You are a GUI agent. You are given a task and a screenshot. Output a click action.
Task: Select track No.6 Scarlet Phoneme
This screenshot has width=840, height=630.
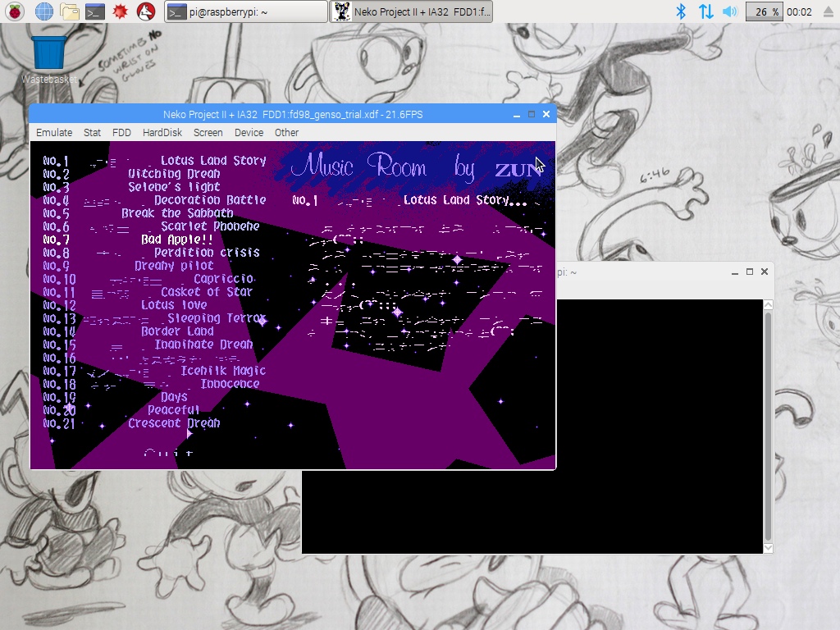pos(152,226)
